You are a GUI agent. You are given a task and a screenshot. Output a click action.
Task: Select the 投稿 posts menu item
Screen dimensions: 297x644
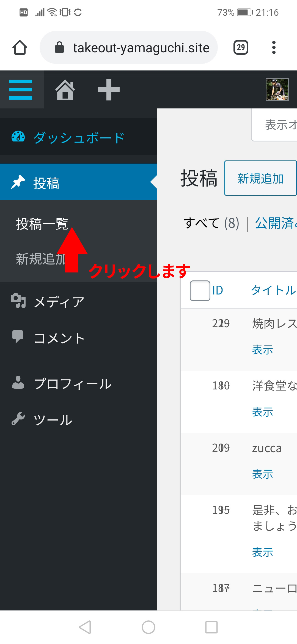point(78,182)
